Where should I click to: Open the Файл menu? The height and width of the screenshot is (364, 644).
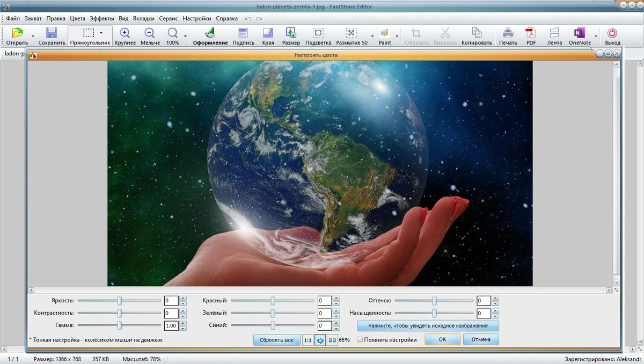coord(13,18)
